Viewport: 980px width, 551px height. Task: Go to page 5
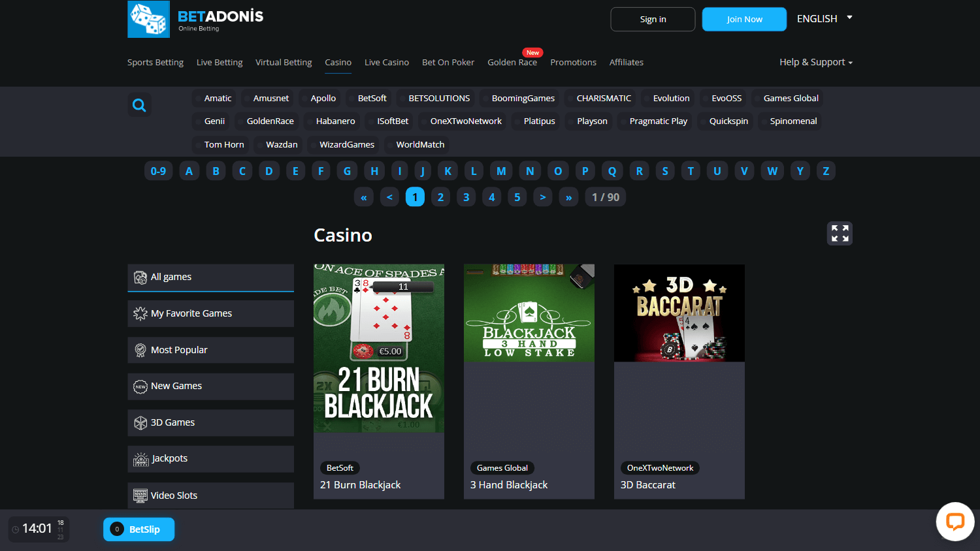[517, 197]
